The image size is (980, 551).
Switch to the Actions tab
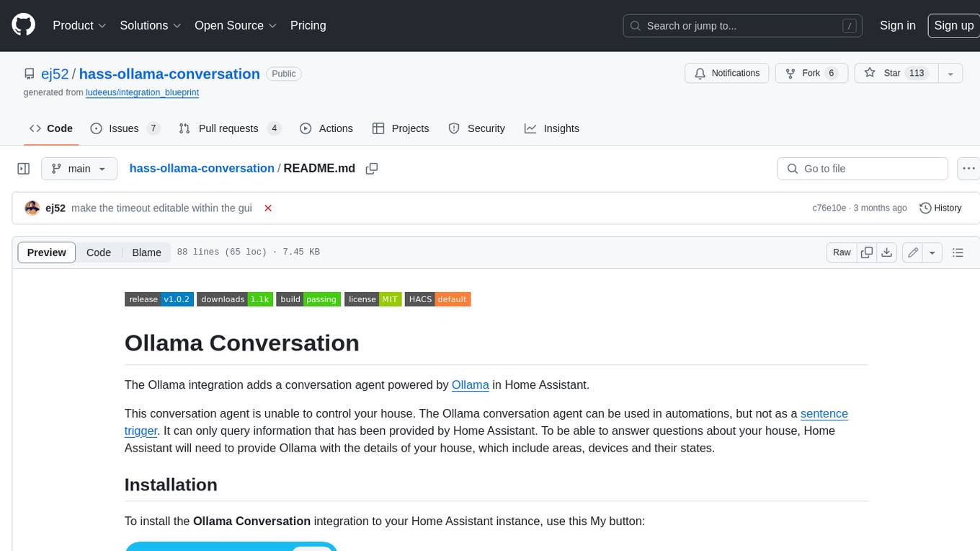[x=326, y=128]
